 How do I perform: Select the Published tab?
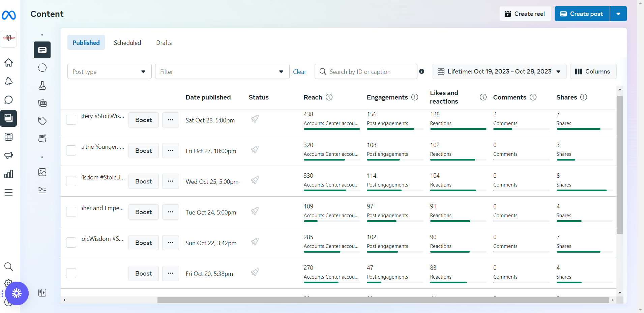pos(86,42)
